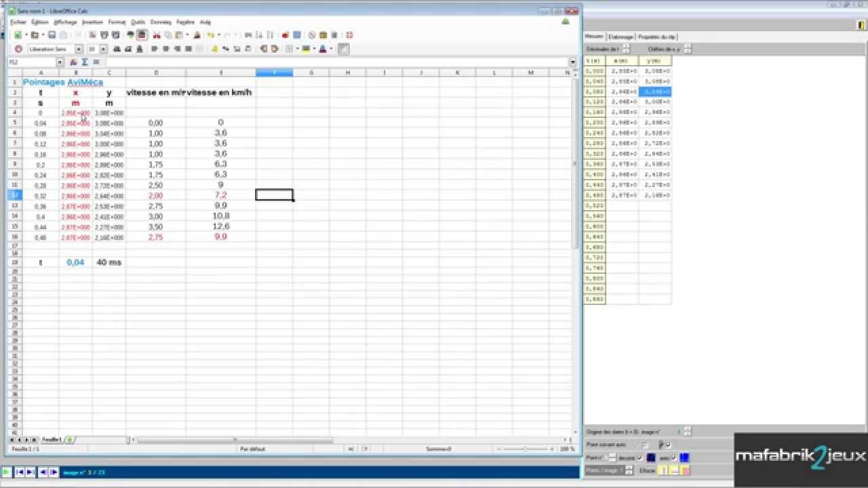
Task: Select the Feuille1 sheet tab
Action: 52,440
